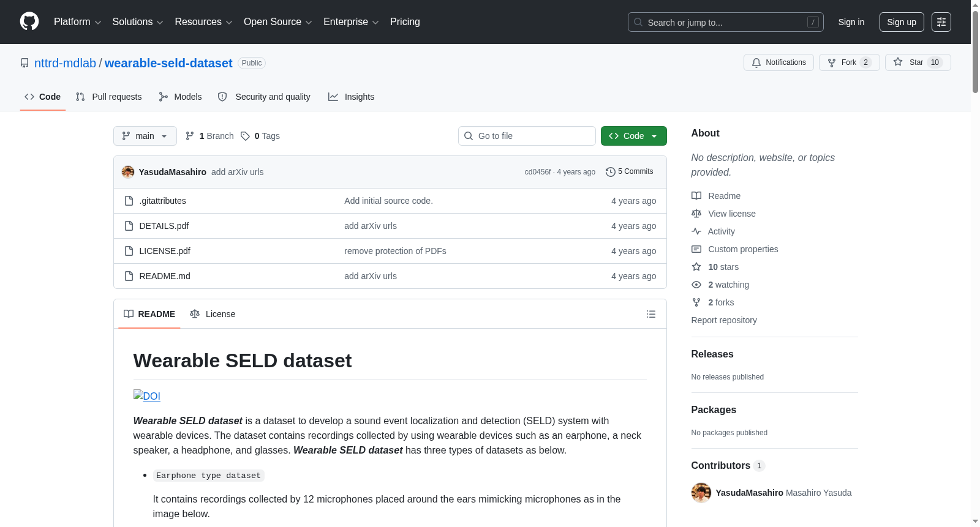This screenshot has width=980, height=527.
Task: Open the Insights tab
Action: [x=351, y=97]
